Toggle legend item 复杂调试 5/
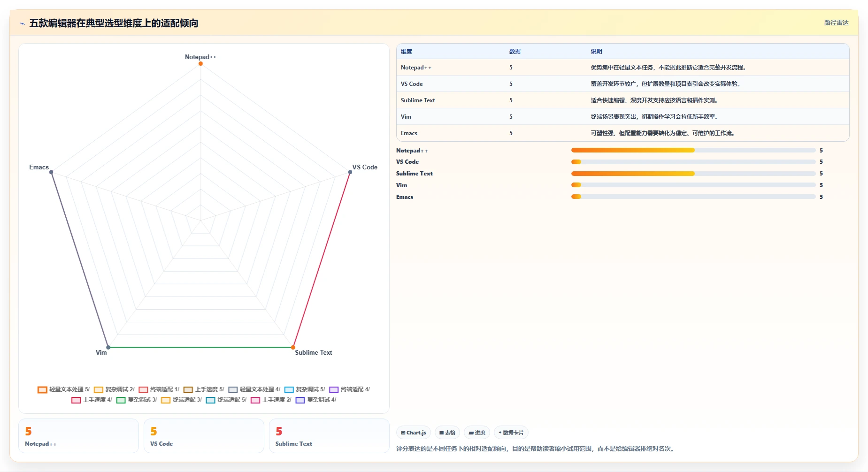This screenshot has height=472, width=868. [305, 389]
